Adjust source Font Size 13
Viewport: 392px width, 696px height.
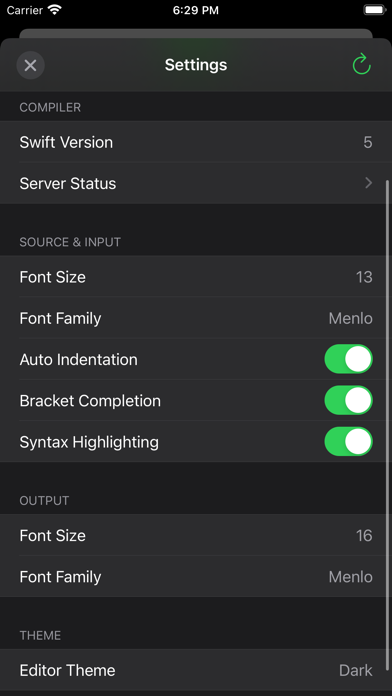pyautogui.click(x=364, y=277)
